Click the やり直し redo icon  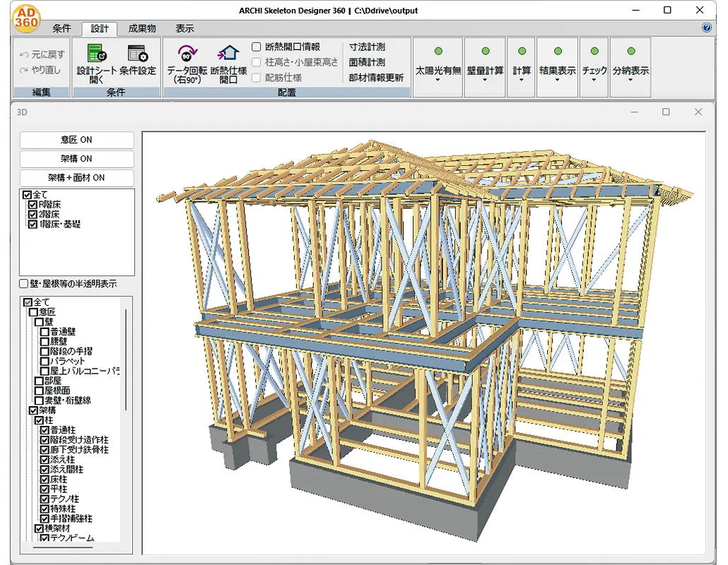[x=25, y=70]
